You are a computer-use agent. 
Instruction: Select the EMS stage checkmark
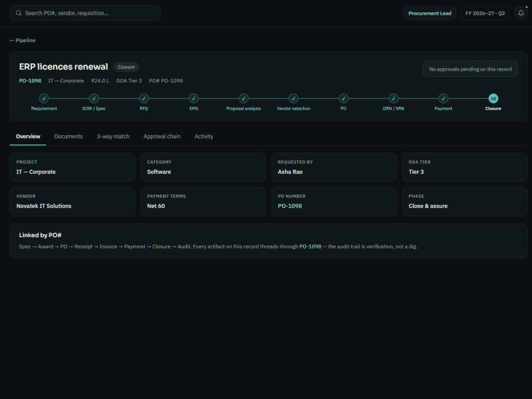(x=194, y=98)
